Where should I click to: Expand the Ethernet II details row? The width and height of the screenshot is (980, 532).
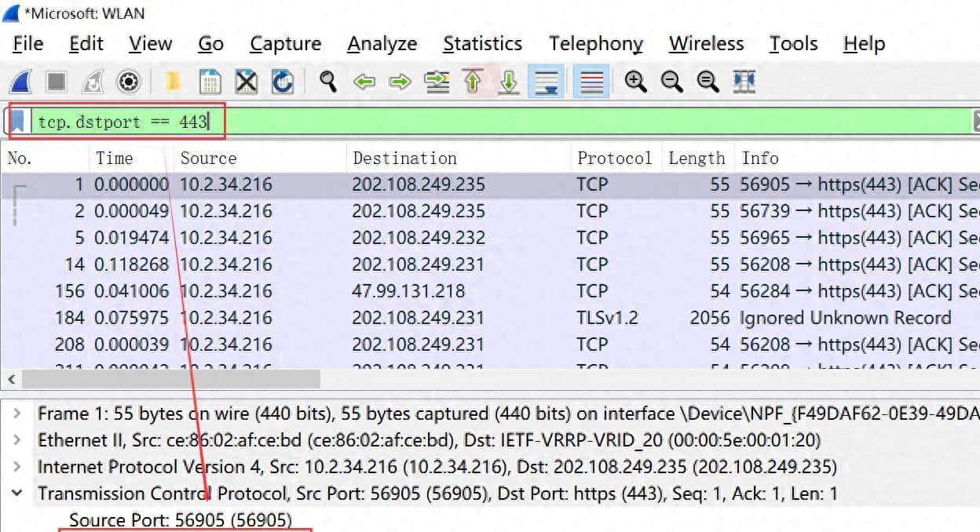click(16, 440)
